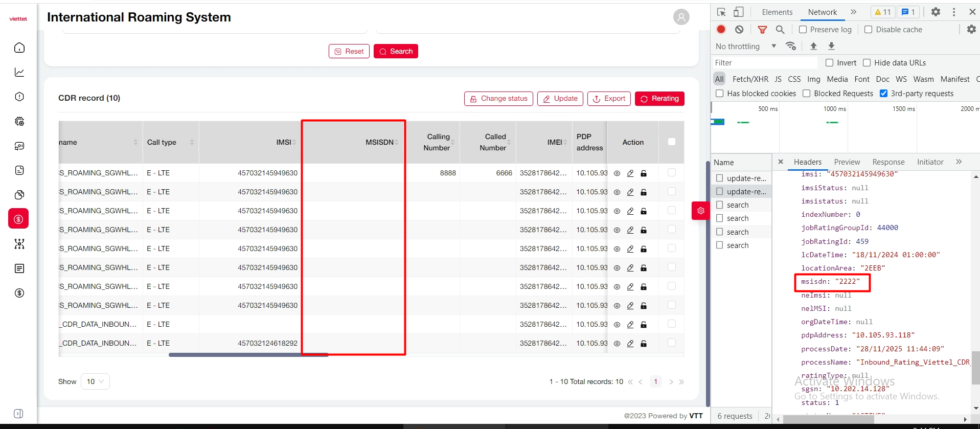Click the Rerating button
Screen dimensions: 980x429
point(659,99)
